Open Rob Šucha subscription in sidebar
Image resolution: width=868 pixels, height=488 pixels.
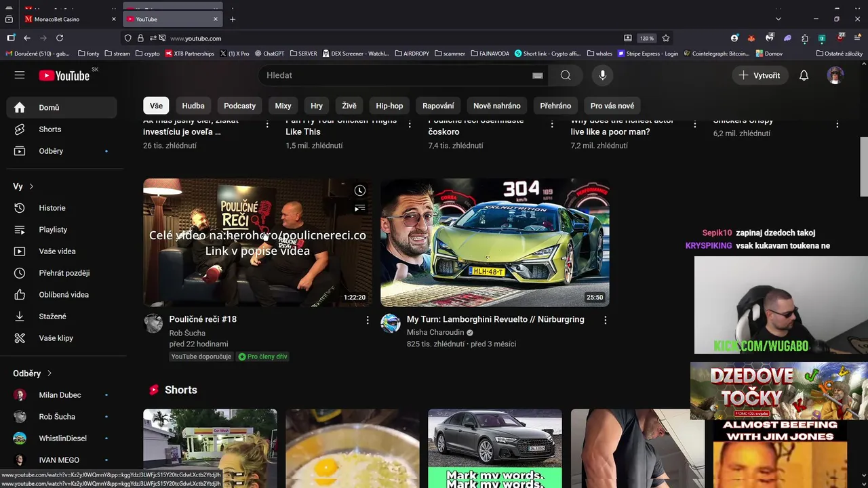(x=62, y=417)
